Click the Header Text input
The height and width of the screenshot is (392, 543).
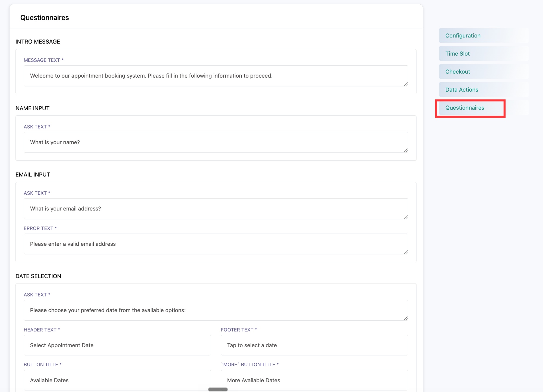coord(117,345)
